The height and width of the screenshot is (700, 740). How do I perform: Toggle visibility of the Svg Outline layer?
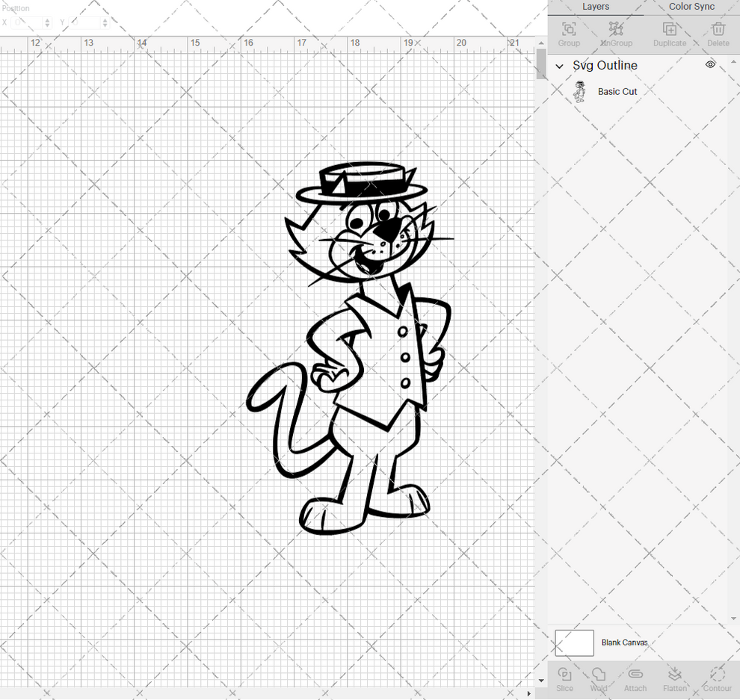point(710,65)
